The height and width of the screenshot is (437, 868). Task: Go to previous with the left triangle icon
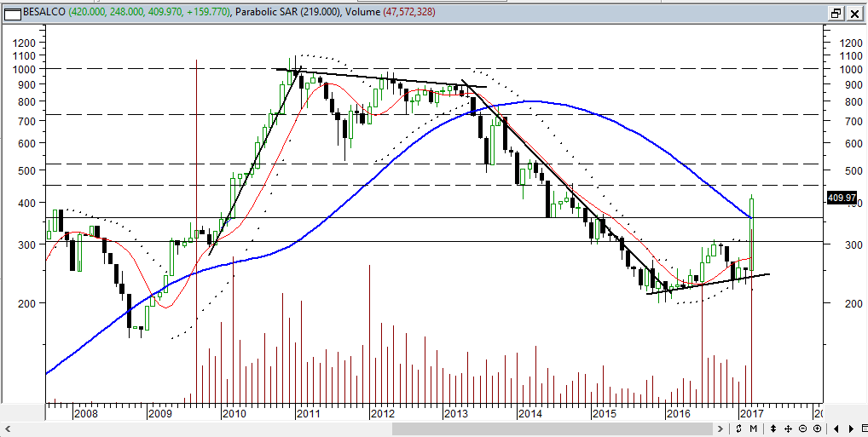tap(836, 428)
